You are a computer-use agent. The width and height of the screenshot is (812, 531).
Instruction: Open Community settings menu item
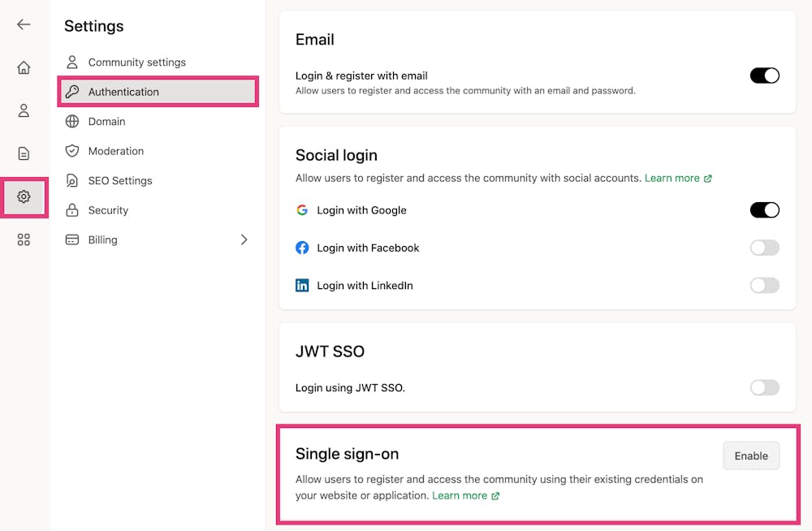point(136,63)
